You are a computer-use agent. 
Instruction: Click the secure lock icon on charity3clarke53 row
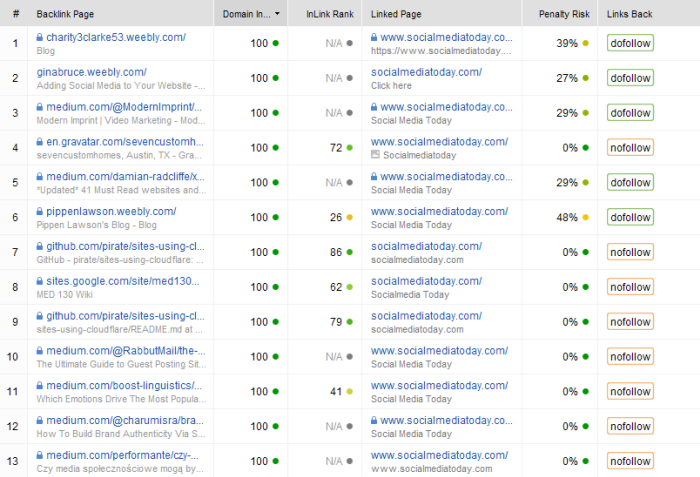coord(40,38)
